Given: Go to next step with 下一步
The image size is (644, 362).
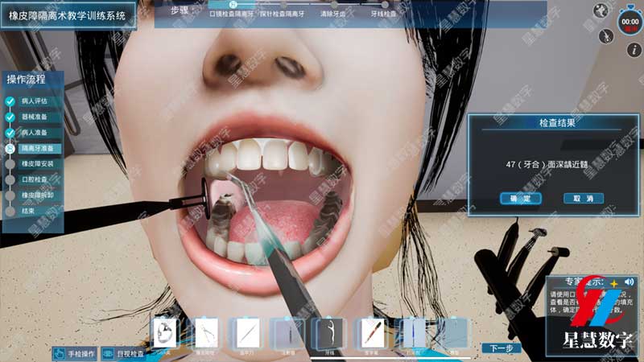Looking at the screenshot, I should click(x=502, y=348).
